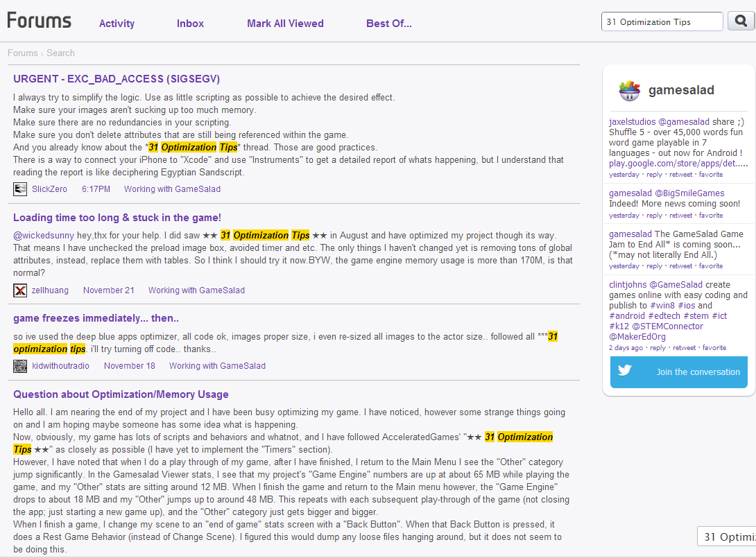Open jaxelstudios Twitter handle
This screenshot has width=756, height=558.
632,122
